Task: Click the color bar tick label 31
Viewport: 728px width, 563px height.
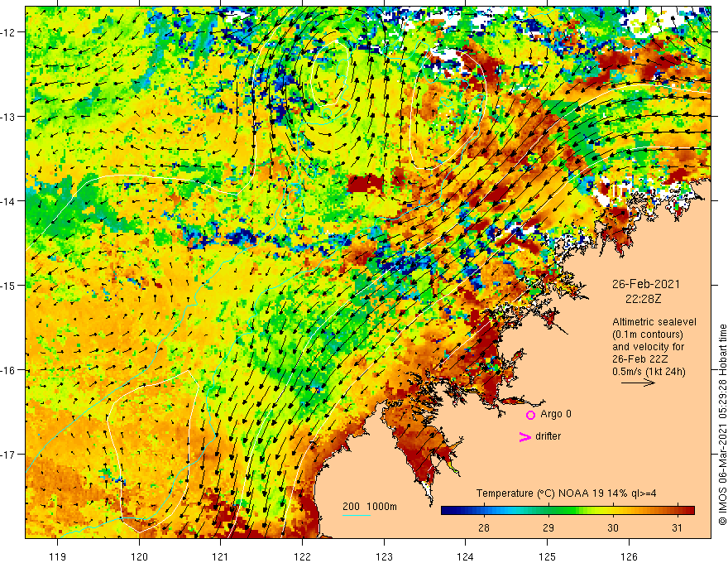Action: (677, 527)
